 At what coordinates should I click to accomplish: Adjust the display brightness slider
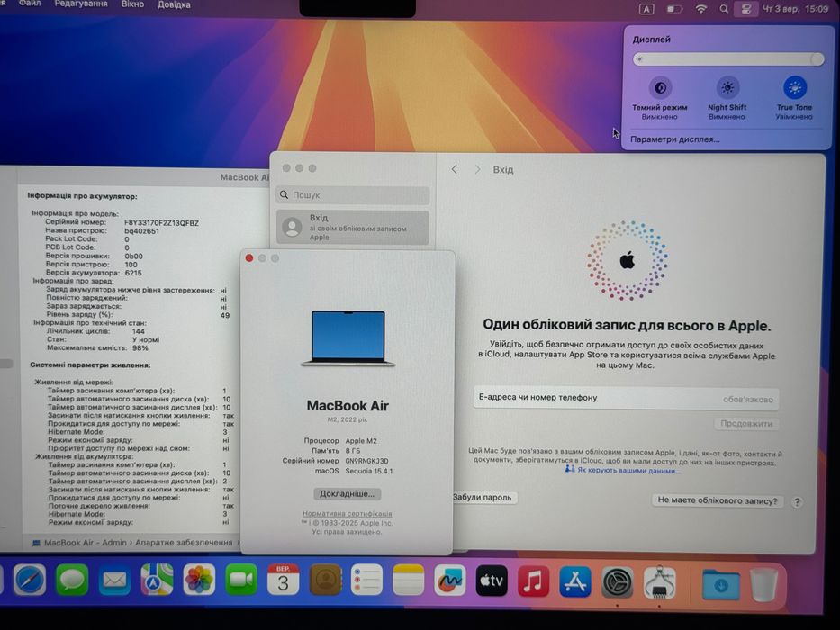point(728,58)
